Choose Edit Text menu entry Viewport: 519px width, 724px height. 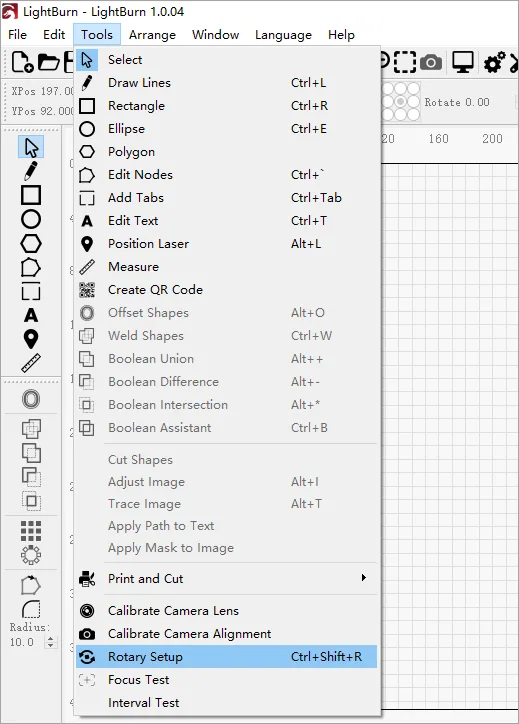click(226, 221)
